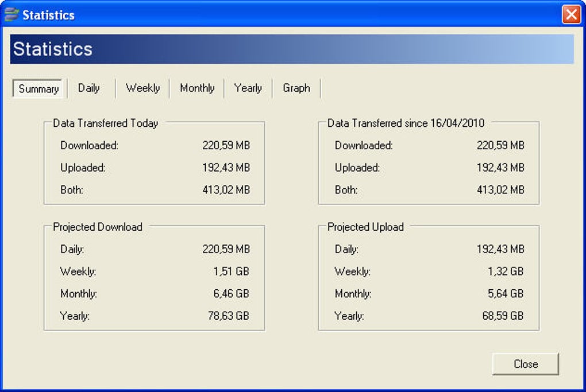Click 'Downloaded:' label in Data Transferred Today

(89, 145)
